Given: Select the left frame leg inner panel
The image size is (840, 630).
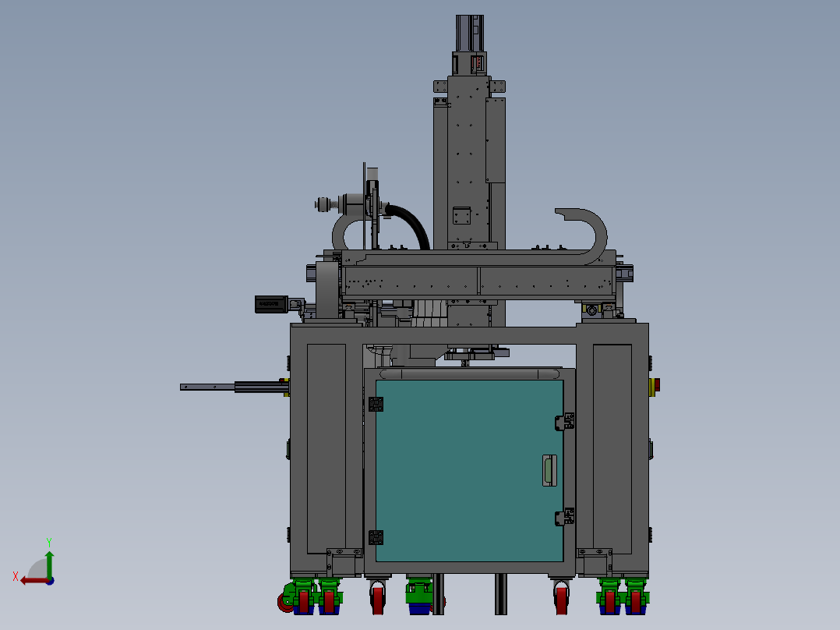Looking at the screenshot, I should [x=326, y=449].
